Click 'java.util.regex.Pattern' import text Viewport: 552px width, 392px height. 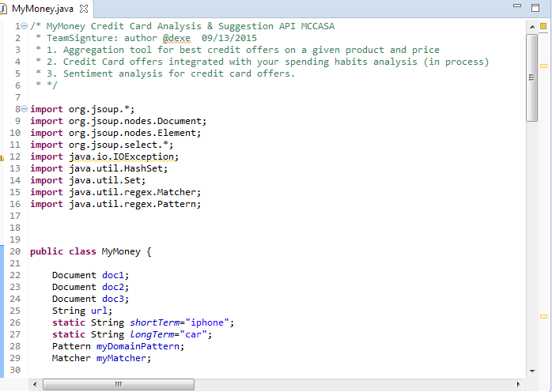132,204
